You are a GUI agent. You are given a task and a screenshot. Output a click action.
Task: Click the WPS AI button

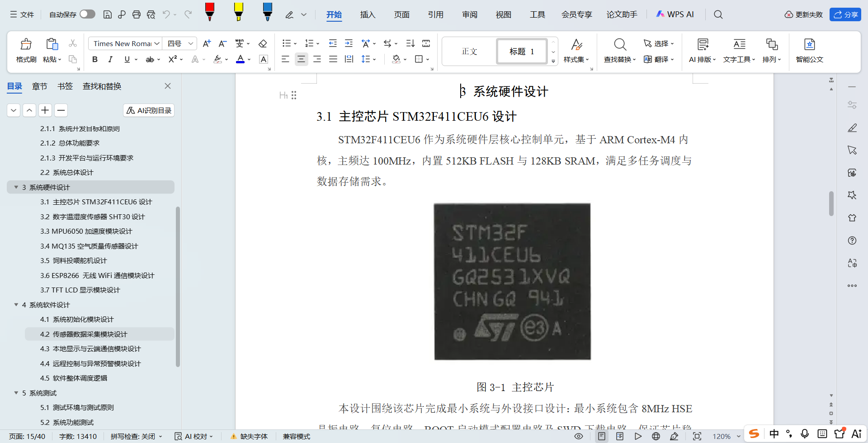coord(675,14)
